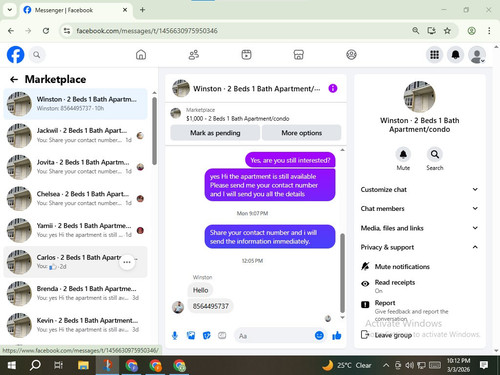This screenshot has height=375, width=500.
Task: Collapse the Privacy & support section
Action: [x=419, y=247]
